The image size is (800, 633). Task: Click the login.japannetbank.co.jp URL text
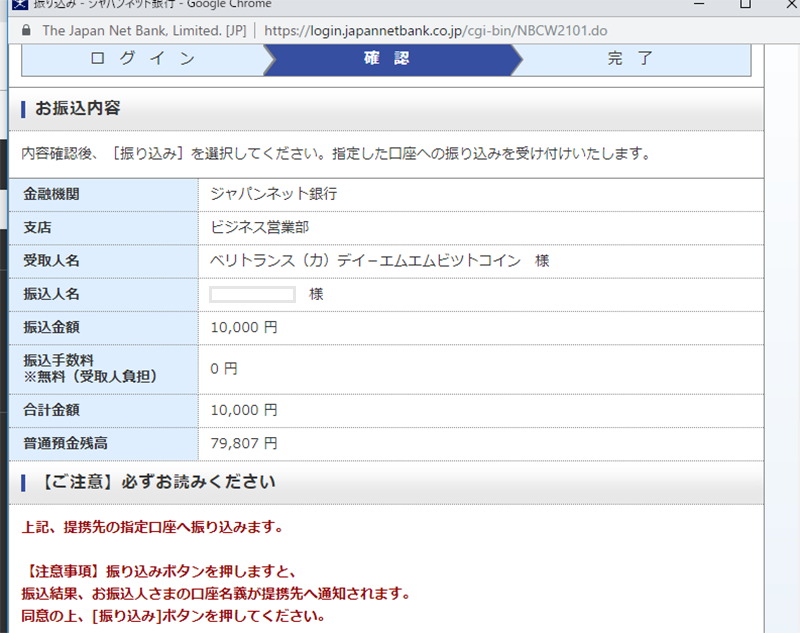pyautogui.click(x=436, y=31)
